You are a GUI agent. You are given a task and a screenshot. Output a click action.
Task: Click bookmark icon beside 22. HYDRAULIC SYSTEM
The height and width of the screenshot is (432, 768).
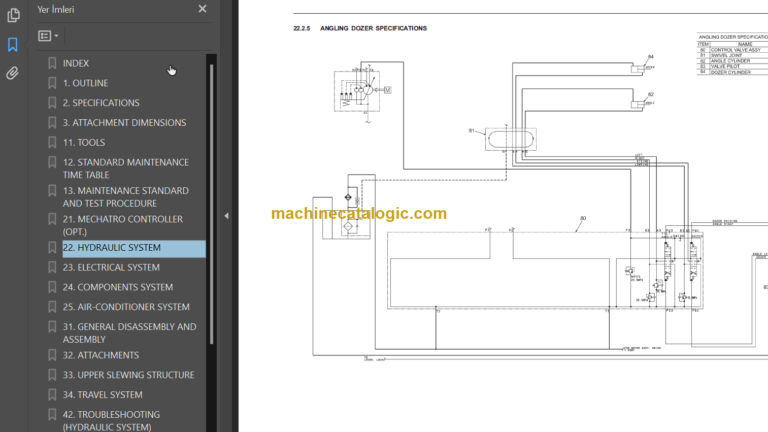point(52,248)
